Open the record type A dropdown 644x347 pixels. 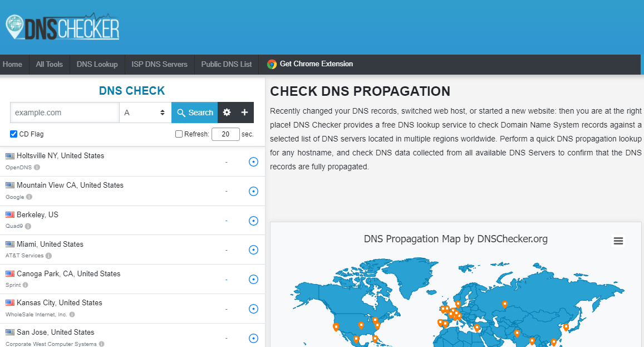[x=145, y=113]
